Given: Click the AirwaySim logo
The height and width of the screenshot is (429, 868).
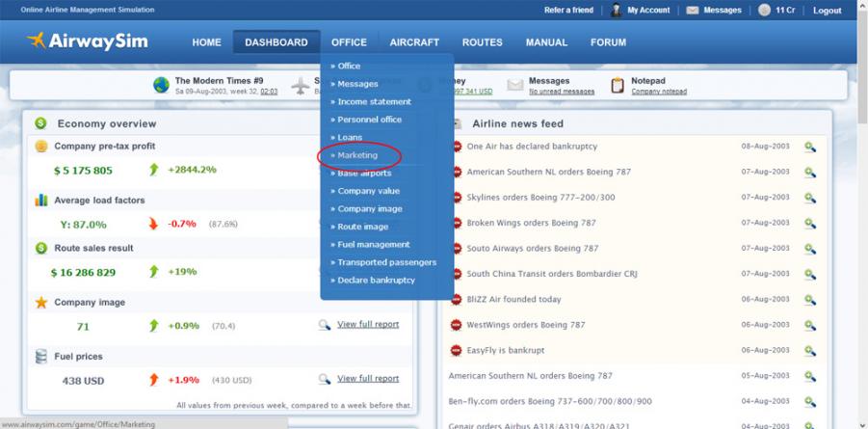Looking at the screenshot, I should 88,41.
